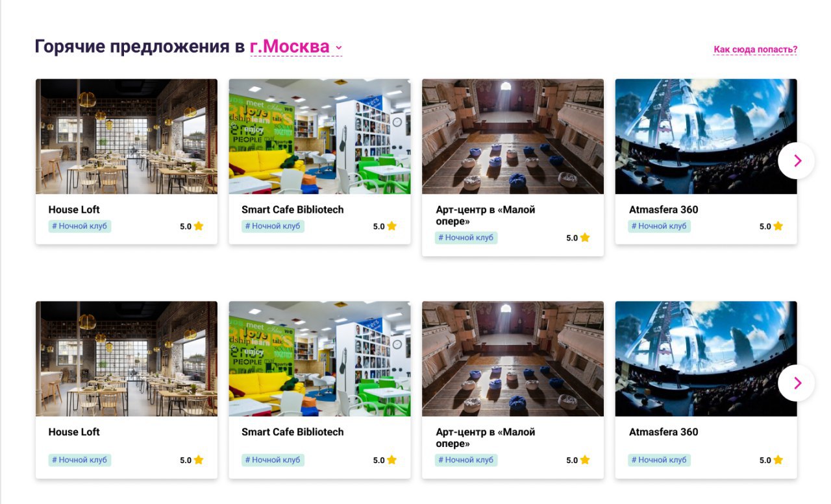Select the Ночной клуб tag on top Atmasfera 360 card

pyautogui.click(x=659, y=226)
